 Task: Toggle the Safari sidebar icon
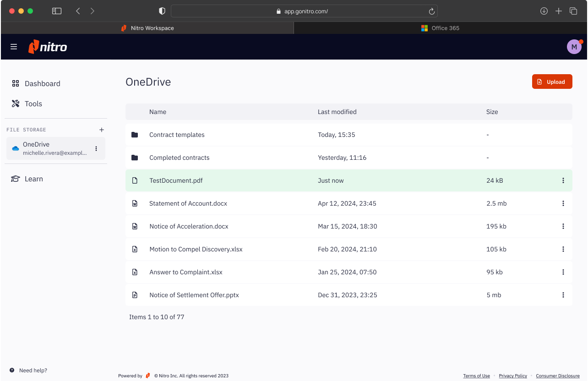click(57, 11)
